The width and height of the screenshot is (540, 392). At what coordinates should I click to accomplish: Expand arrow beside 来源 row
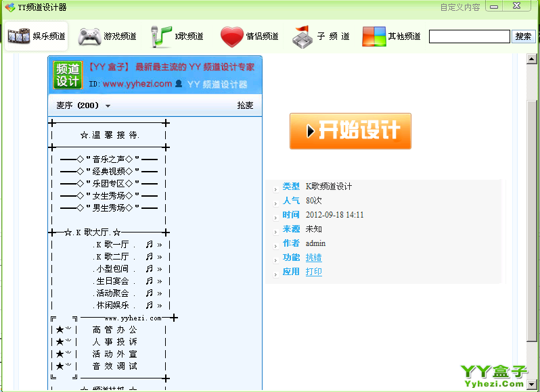[275, 232]
